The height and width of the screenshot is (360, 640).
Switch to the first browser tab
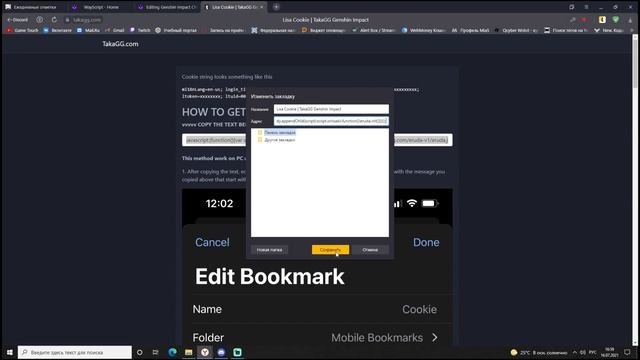pyautogui.click(x=35, y=7)
